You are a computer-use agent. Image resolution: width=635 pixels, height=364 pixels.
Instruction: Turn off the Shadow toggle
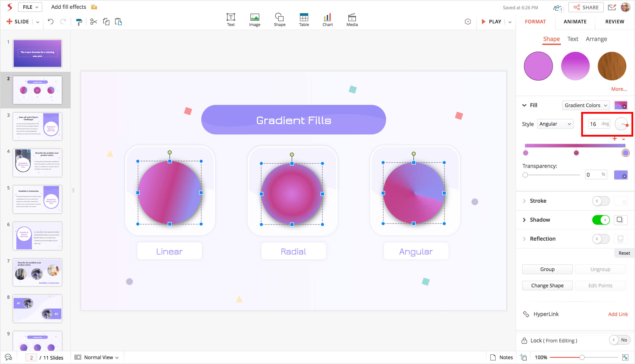pos(600,220)
